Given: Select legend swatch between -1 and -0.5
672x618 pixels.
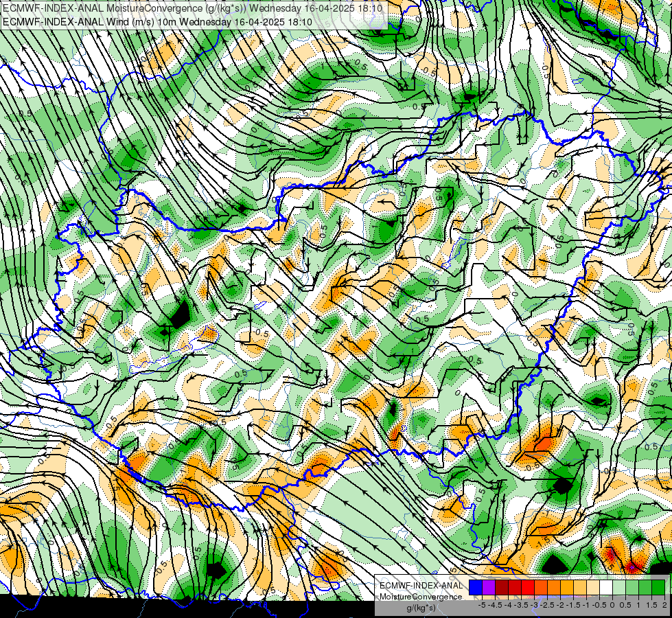Looking at the screenshot, I should point(593,588).
